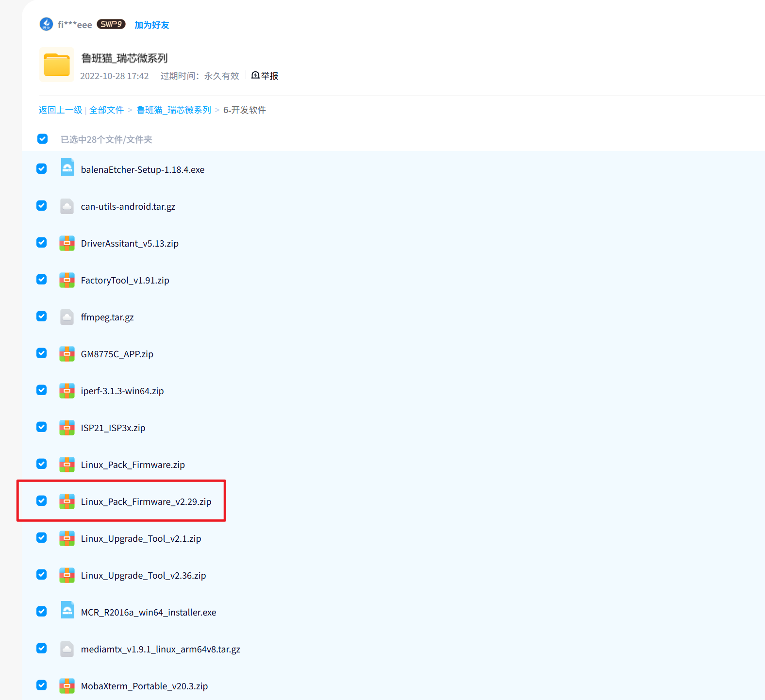Click 加为好友 to add friend

152,25
